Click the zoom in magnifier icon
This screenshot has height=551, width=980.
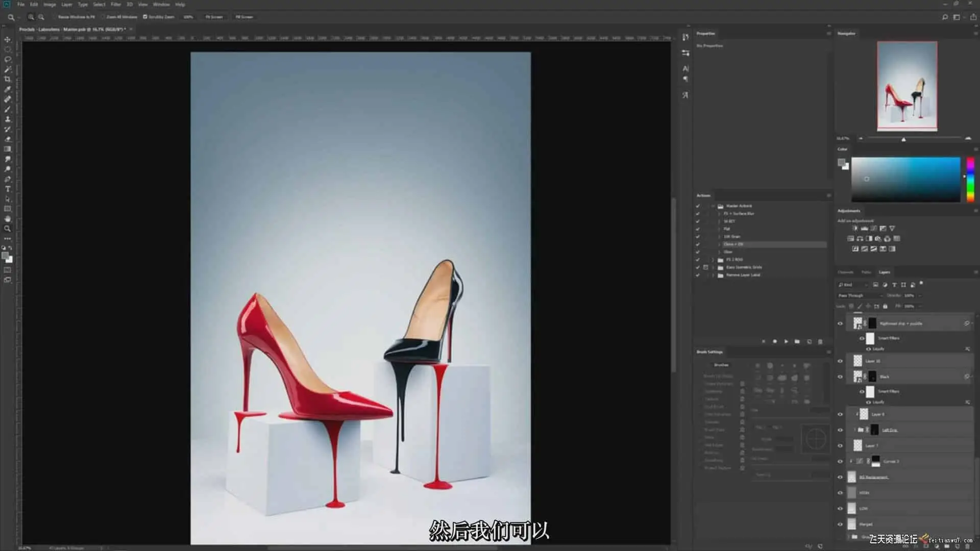[x=31, y=17]
